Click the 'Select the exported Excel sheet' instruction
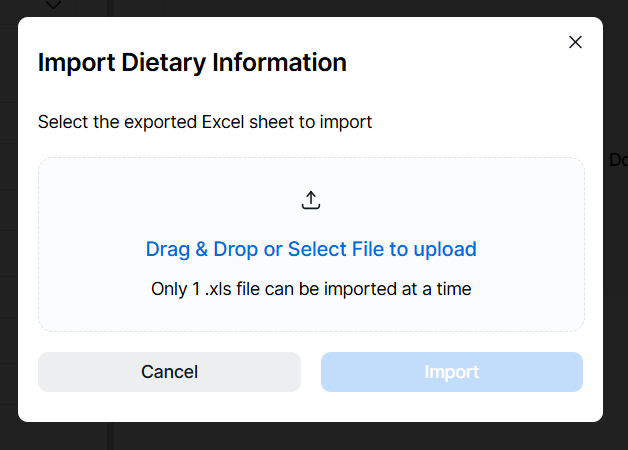Viewport: 628px width, 450px height. 205,122
